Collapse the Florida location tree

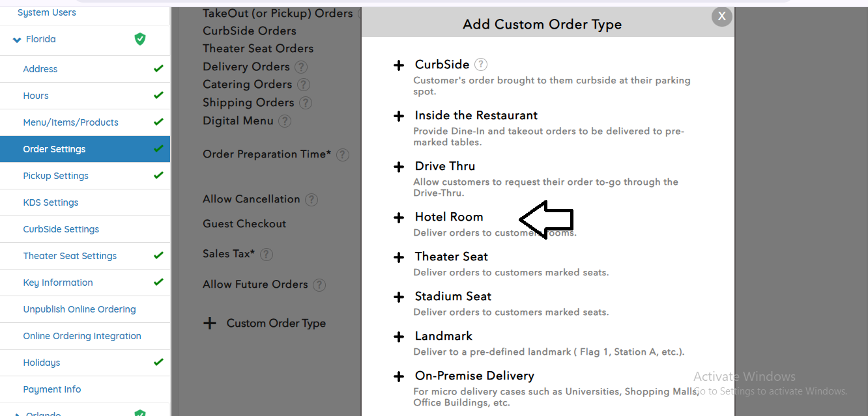coord(17,40)
